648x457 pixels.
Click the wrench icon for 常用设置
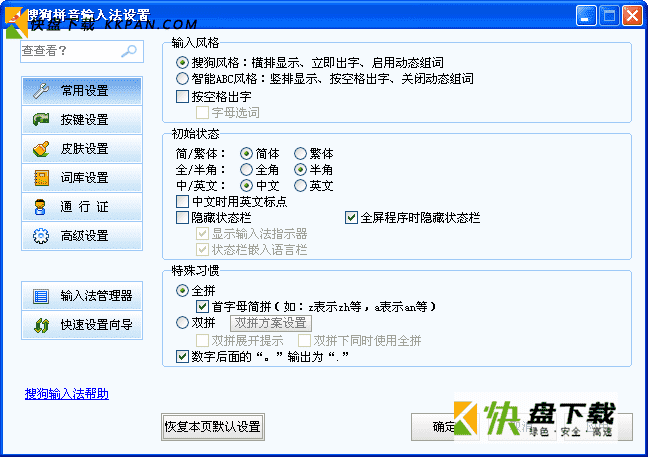tap(41, 90)
